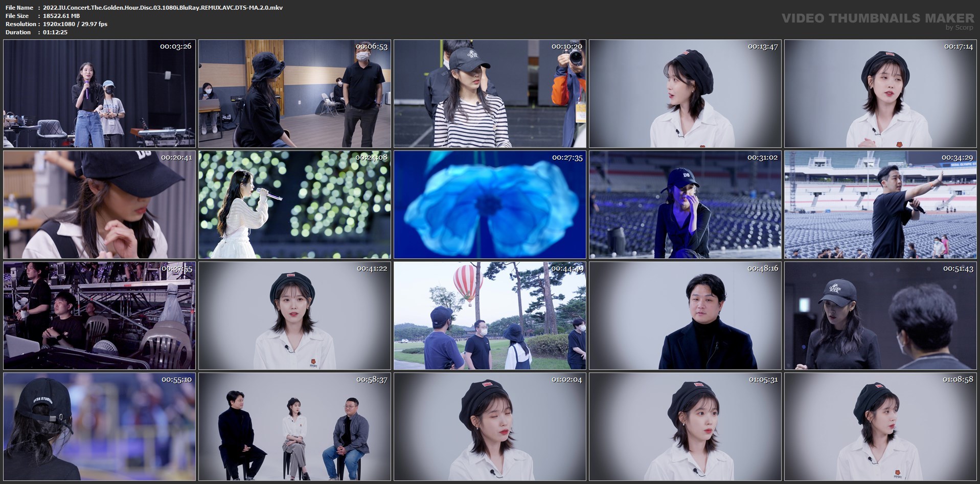
Task: Choose the thumbnail at 00:37:55
Action: (x=99, y=316)
